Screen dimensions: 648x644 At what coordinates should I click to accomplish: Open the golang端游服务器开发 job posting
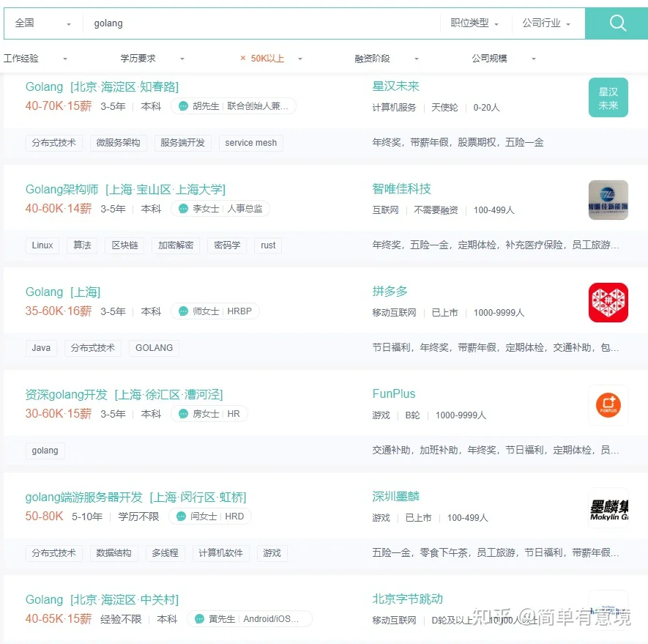[135, 497]
